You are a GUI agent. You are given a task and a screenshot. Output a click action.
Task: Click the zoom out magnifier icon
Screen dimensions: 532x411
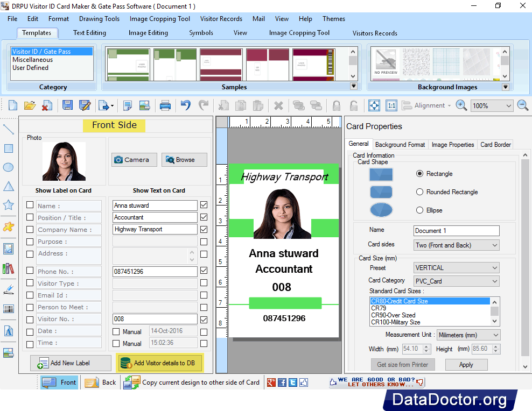pyautogui.click(x=522, y=105)
